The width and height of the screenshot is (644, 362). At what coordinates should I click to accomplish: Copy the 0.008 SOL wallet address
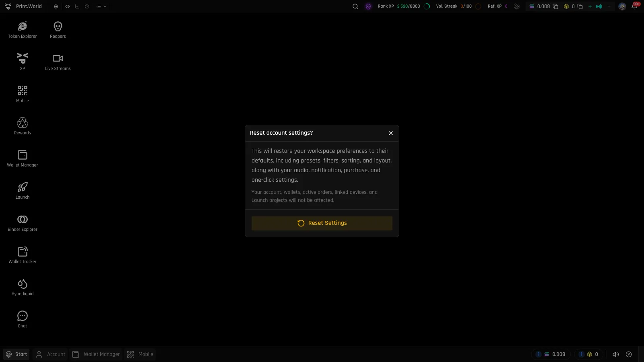pyautogui.click(x=555, y=6)
